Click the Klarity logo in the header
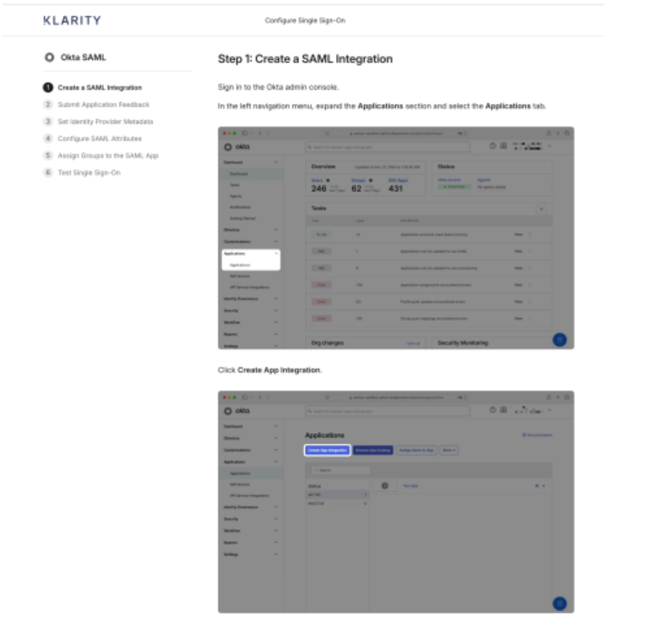The width and height of the screenshot is (672, 621). [72, 20]
